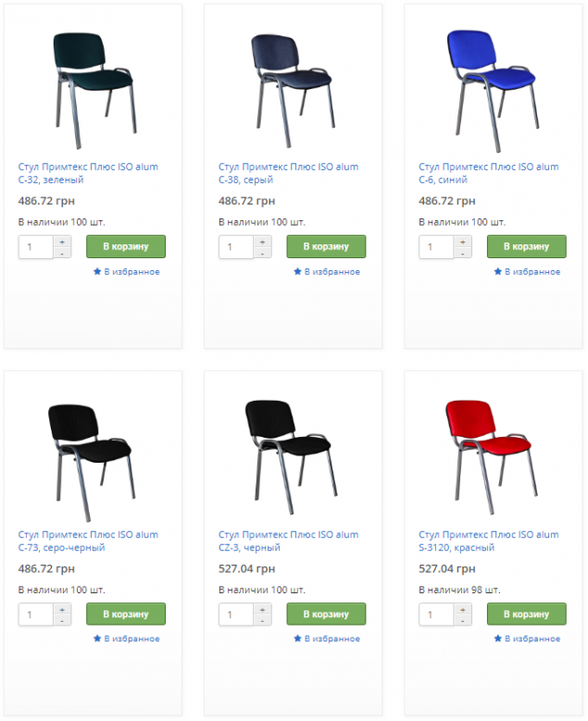Image resolution: width=588 pixels, height=721 pixels.
Task: Open the C-38 серый chair product link
Action: [289, 173]
